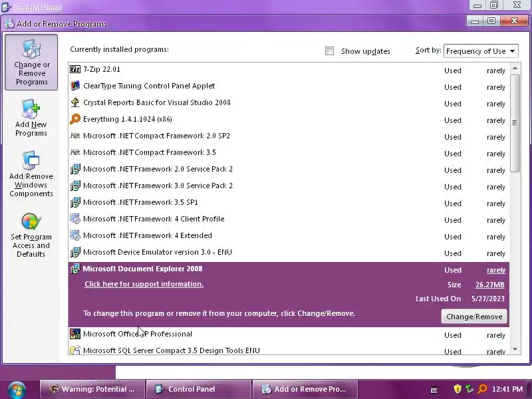Click the Microsoft Device Emulator icon
The height and width of the screenshot is (399, 532).
click(75, 252)
